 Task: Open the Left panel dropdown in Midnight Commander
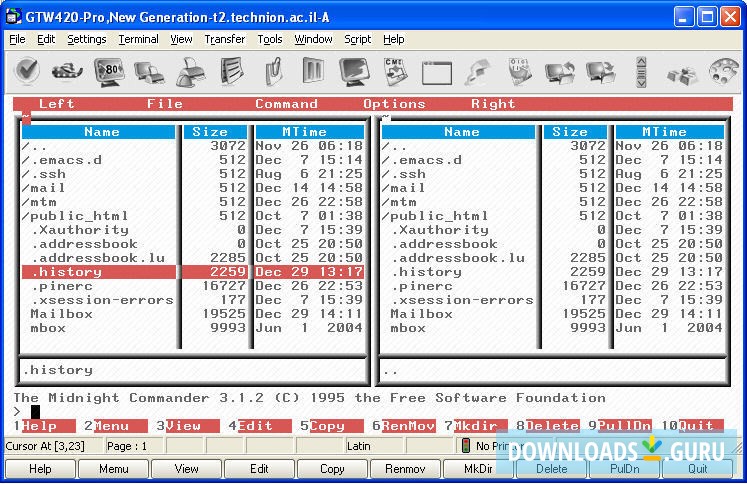click(x=56, y=104)
